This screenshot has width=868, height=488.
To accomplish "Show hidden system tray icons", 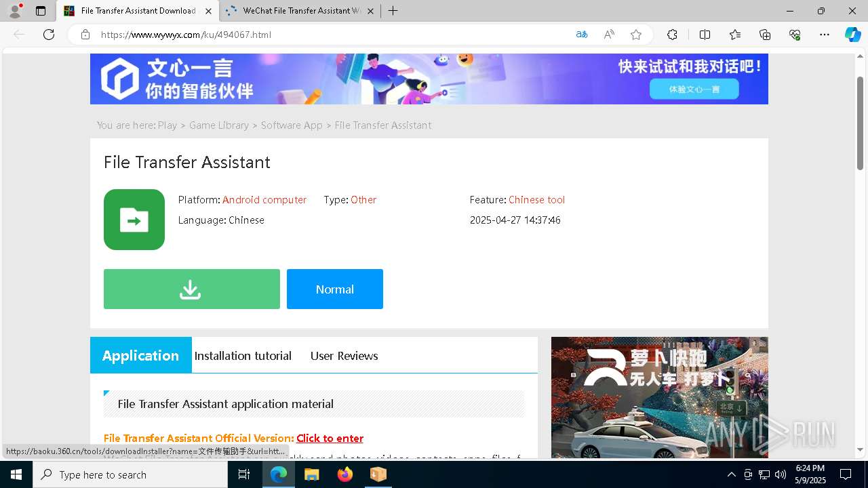I will click(x=731, y=474).
